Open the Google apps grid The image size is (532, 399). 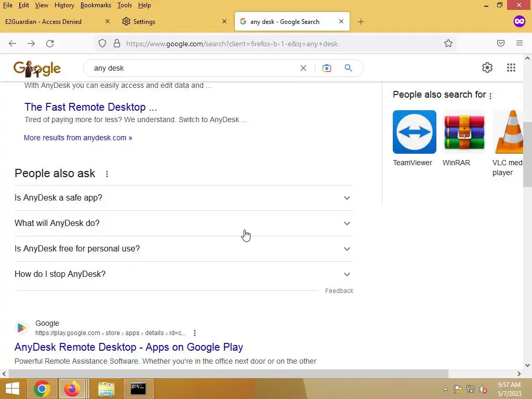tap(511, 68)
